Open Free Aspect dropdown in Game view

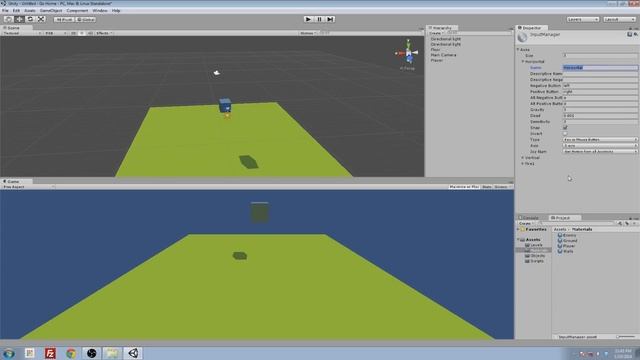(28, 187)
